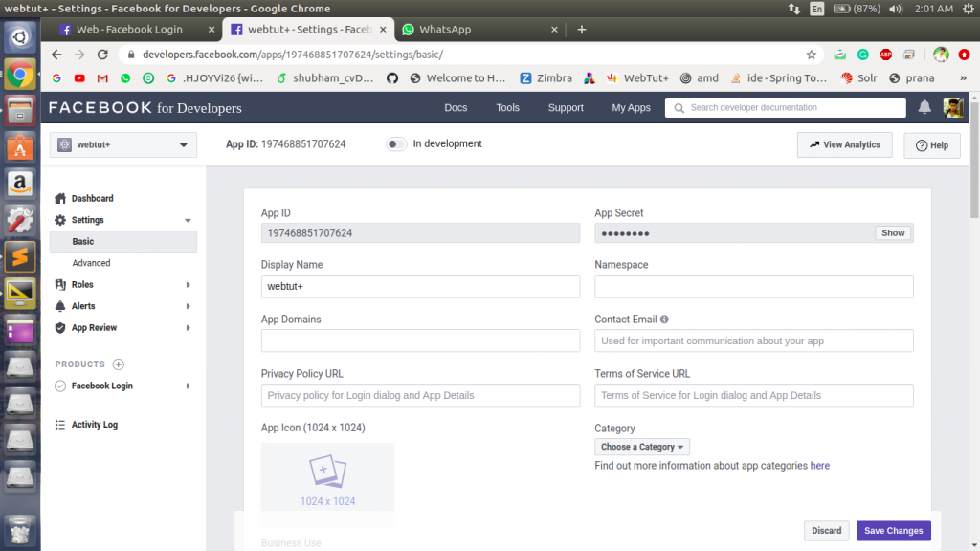980x551 pixels.
Task: Open Gmail bookmark icon
Action: 102,78
